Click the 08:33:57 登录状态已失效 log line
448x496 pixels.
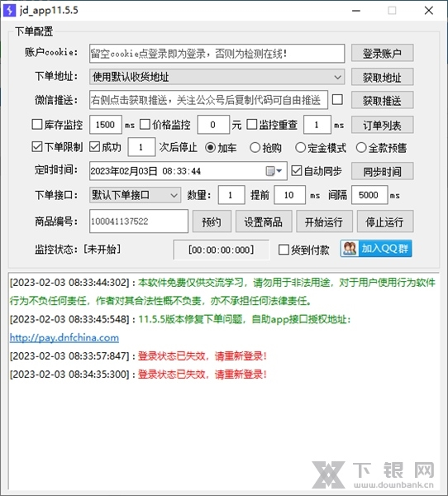pyautogui.click(x=138, y=356)
